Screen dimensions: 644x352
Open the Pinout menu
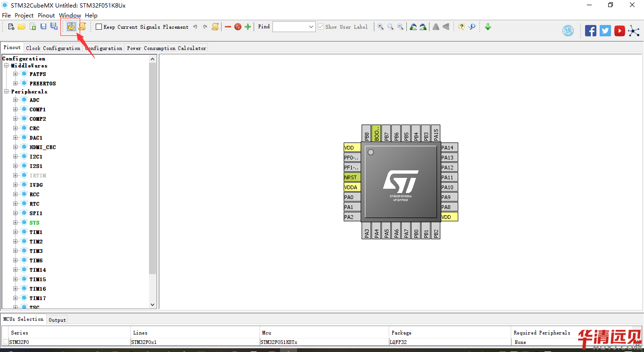tap(46, 16)
